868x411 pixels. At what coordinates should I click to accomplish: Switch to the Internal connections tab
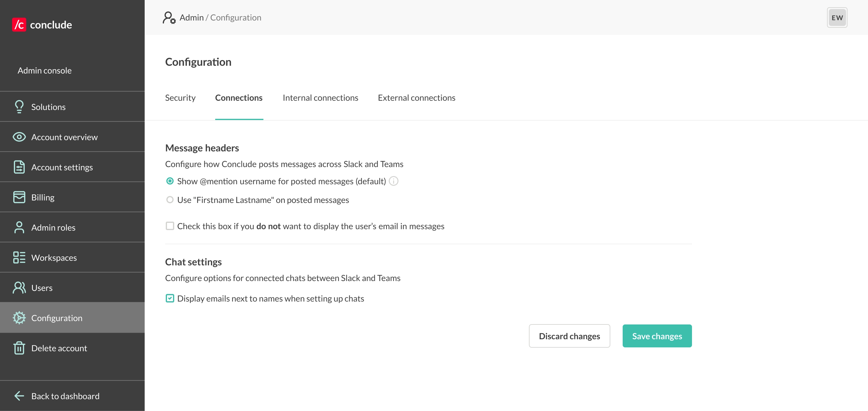tap(320, 97)
